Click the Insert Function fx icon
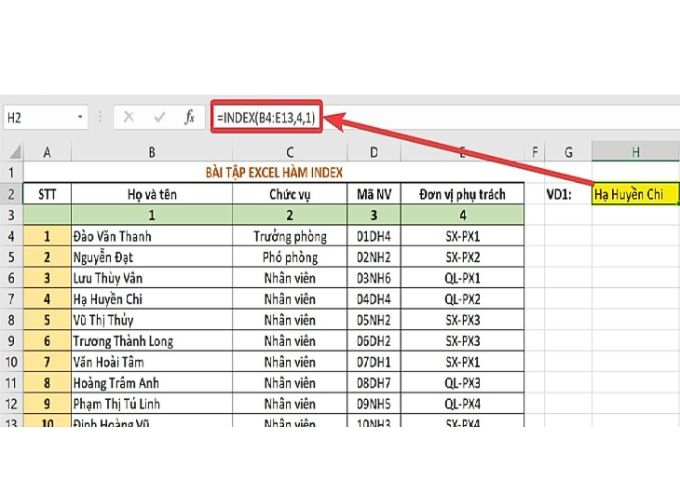680x500 pixels. [189, 117]
